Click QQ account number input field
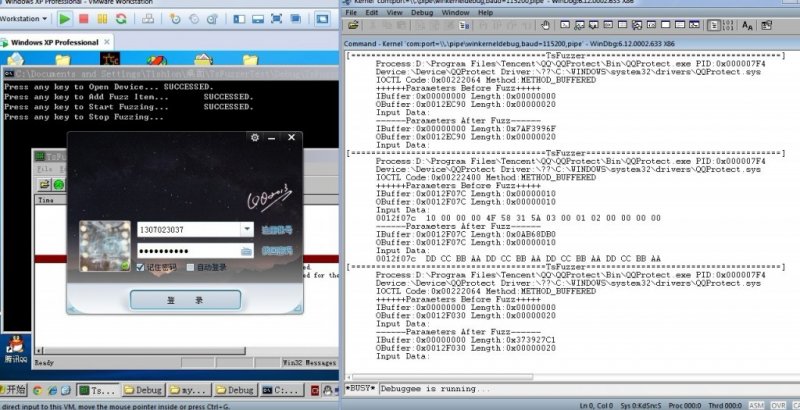The width and height of the screenshot is (800, 410). (189, 229)
